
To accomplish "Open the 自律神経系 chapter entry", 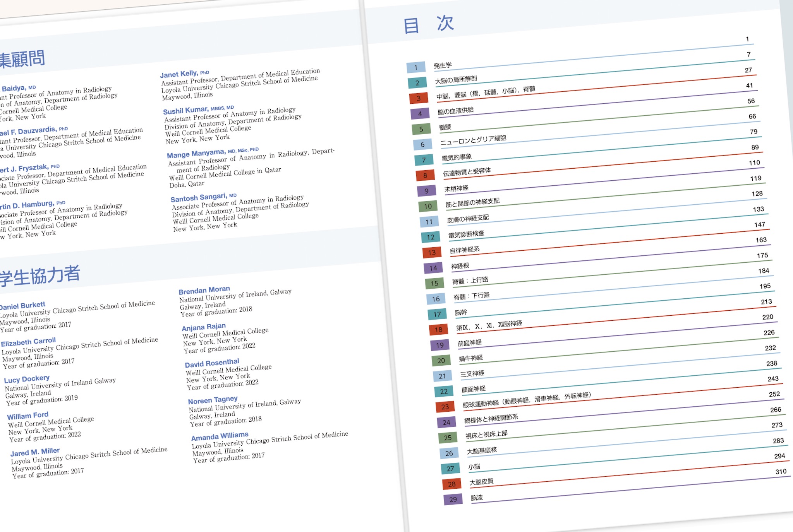I will click(464, 250).
